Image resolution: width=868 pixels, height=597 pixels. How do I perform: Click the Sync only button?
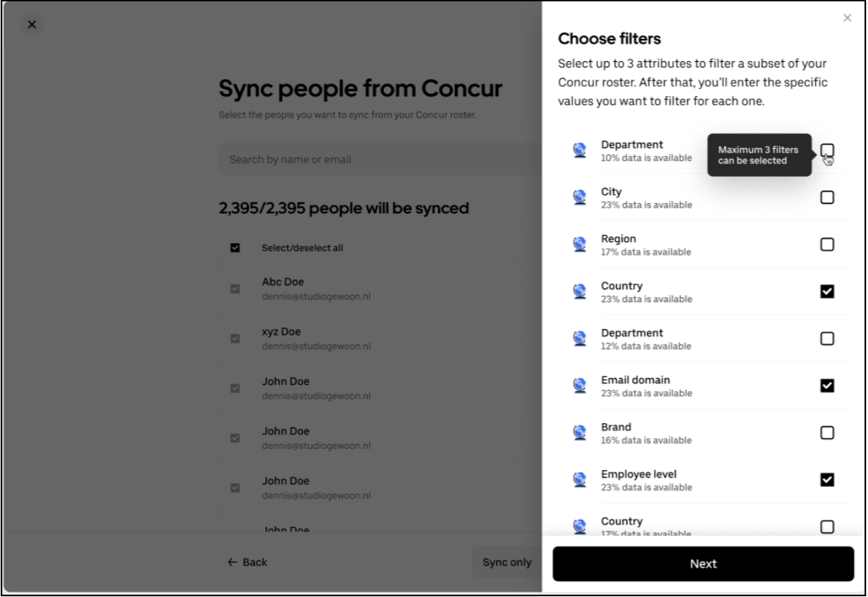pyautogui.click(x=506, y=562)
